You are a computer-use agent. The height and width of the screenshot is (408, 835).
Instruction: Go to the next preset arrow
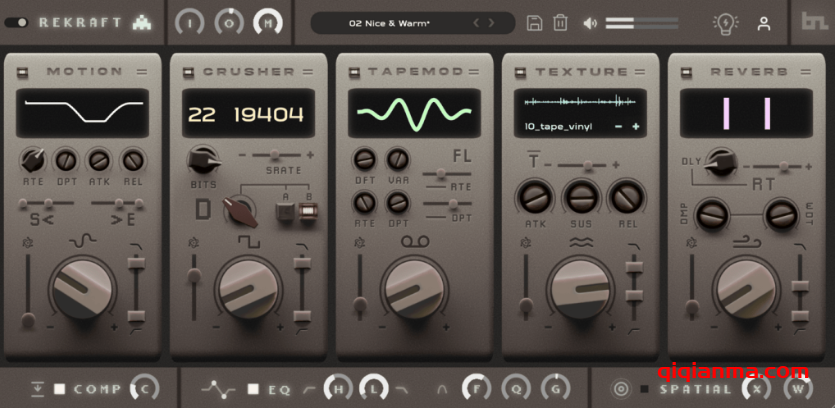490,23
